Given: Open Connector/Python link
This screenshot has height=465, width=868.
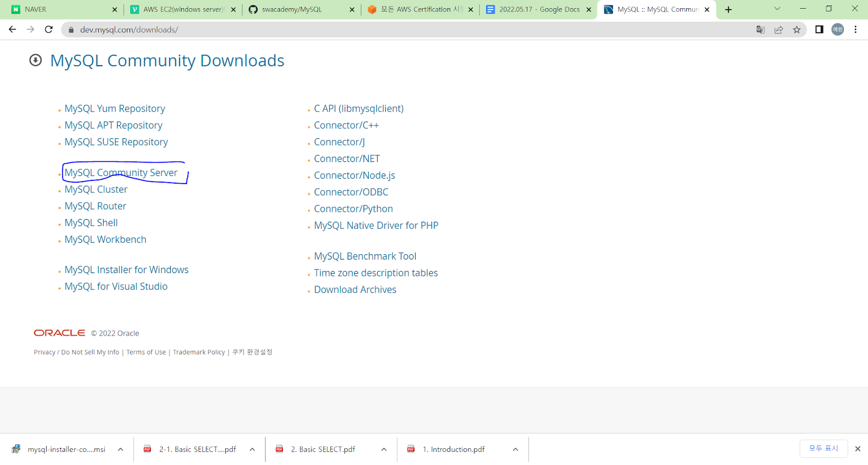Looking at the screenshot, I should [x=353, y=209].
